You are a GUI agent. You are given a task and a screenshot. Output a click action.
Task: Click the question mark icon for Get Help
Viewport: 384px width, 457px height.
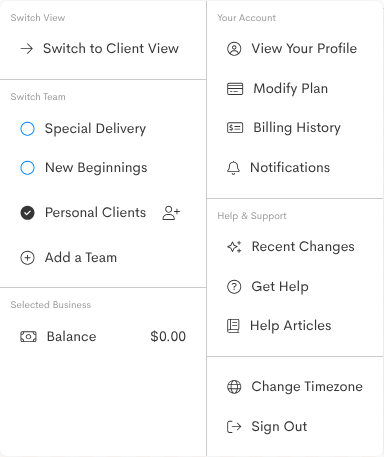pyautogui.click(x=234, y=287)
